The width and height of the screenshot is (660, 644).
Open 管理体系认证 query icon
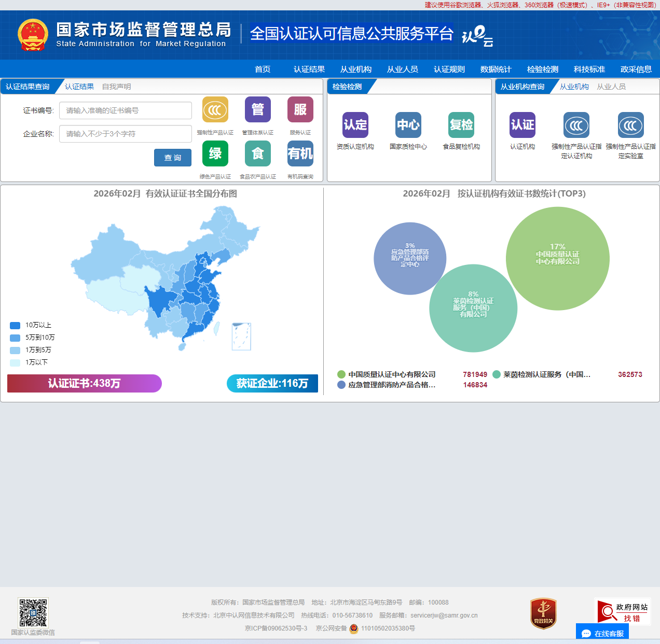[x=257, y=109]
